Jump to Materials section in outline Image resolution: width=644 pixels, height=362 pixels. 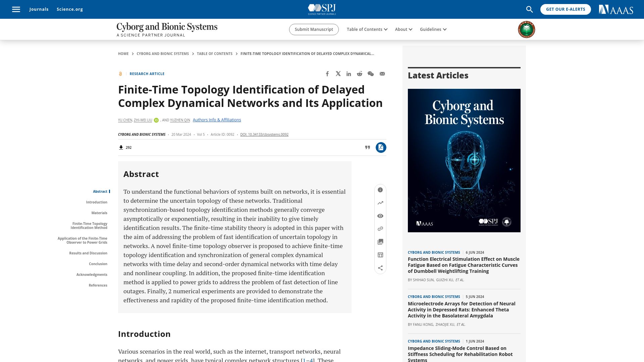(99, 213)
